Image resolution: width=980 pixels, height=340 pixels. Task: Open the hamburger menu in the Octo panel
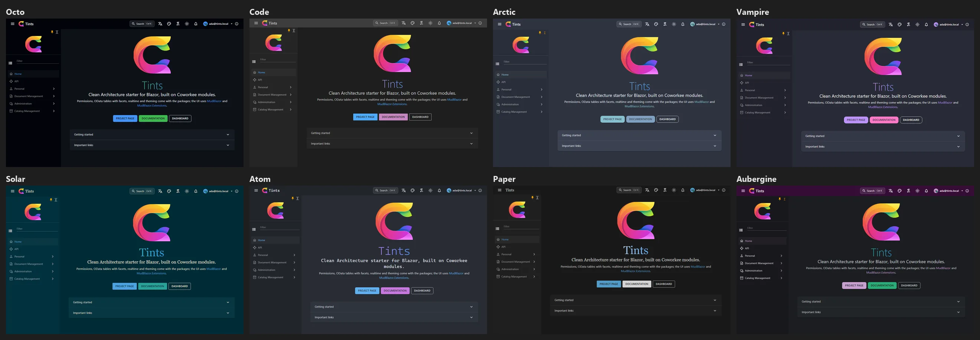13,24
